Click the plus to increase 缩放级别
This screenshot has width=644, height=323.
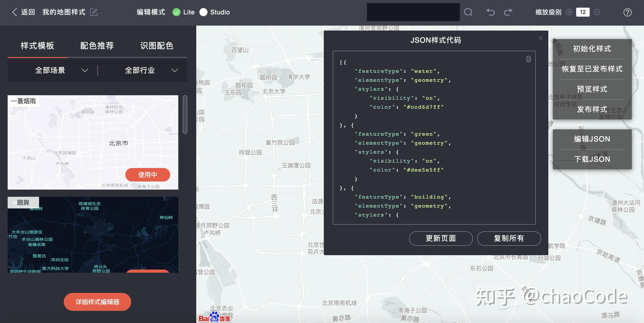pyautogui.click(x=569, y=12)
